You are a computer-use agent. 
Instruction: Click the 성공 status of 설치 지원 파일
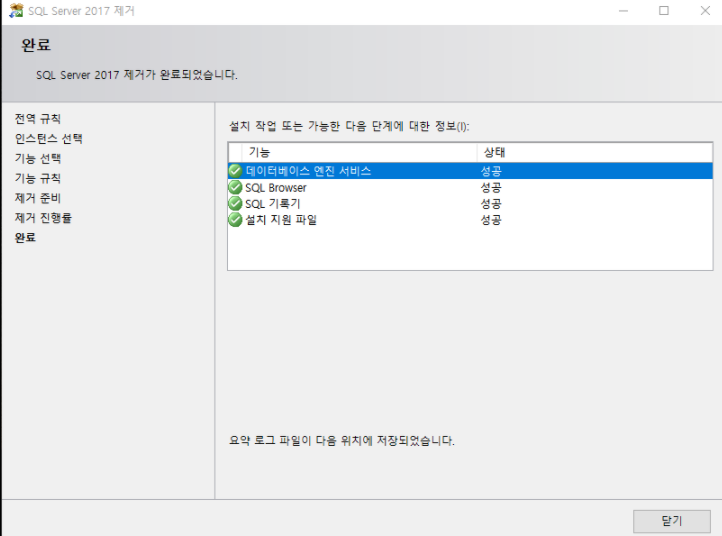[491, 220]
